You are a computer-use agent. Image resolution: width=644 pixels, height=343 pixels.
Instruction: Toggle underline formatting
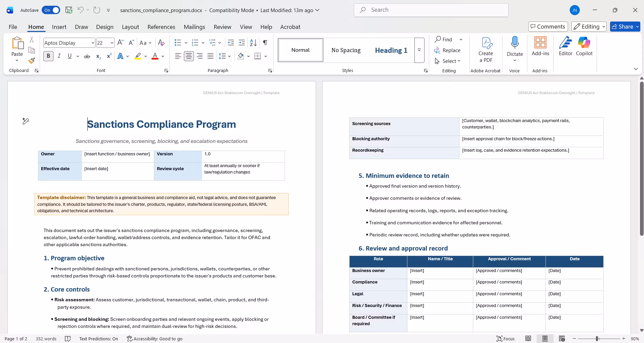(70, 56)
